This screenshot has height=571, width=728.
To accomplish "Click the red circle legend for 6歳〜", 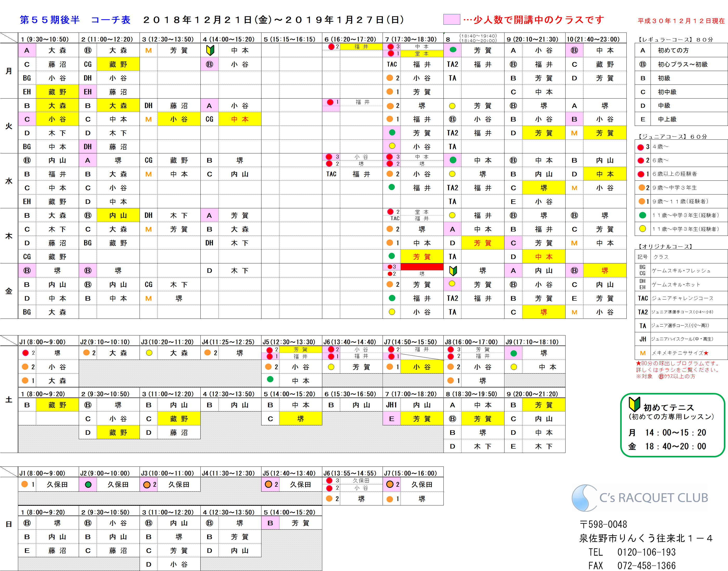I will pos(640,161).
